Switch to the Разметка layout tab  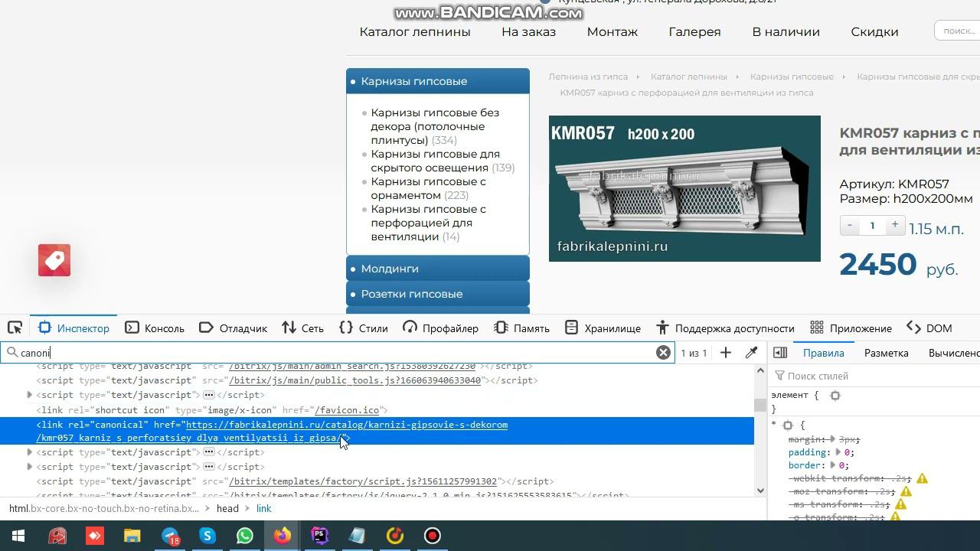point(887,353)
